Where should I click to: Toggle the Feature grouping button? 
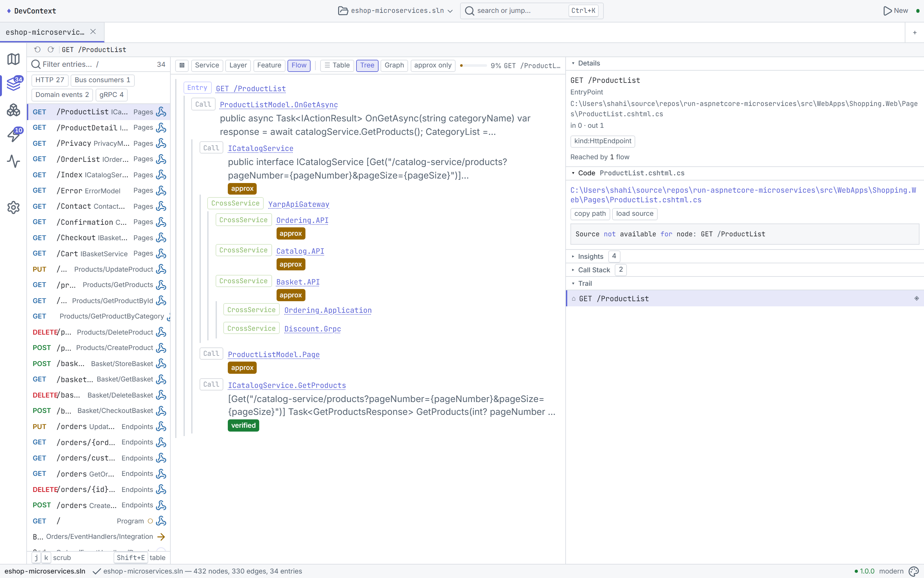[x=269, y=66]
